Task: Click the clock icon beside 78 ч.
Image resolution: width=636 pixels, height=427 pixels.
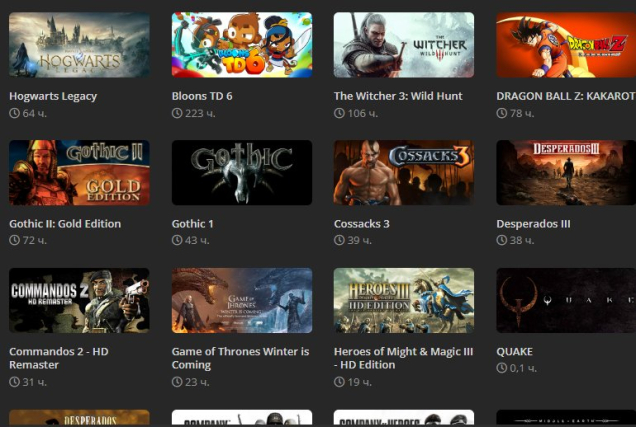Action: point(502,113)
